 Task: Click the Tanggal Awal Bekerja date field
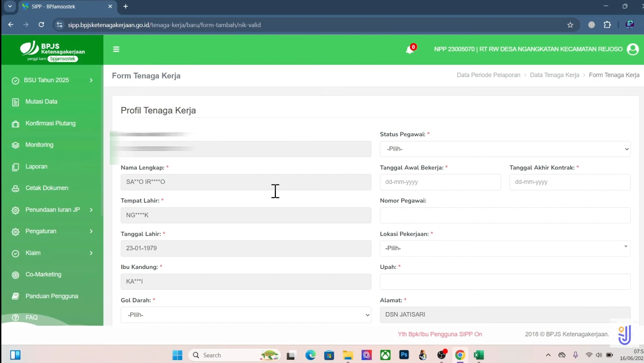tap(440, 182)
